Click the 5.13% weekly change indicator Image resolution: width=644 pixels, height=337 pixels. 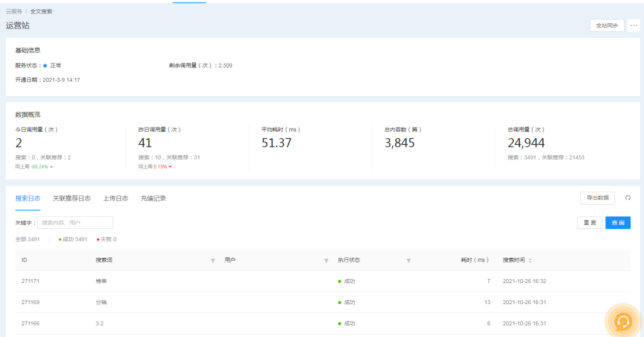163,167
